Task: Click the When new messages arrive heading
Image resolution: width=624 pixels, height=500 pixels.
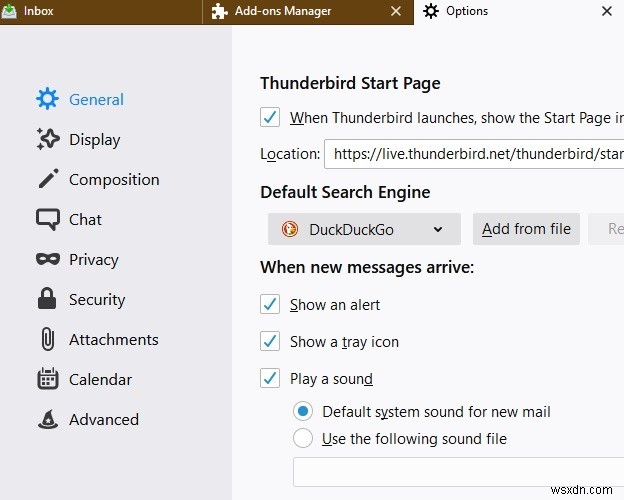Action: tap(367, 267)
